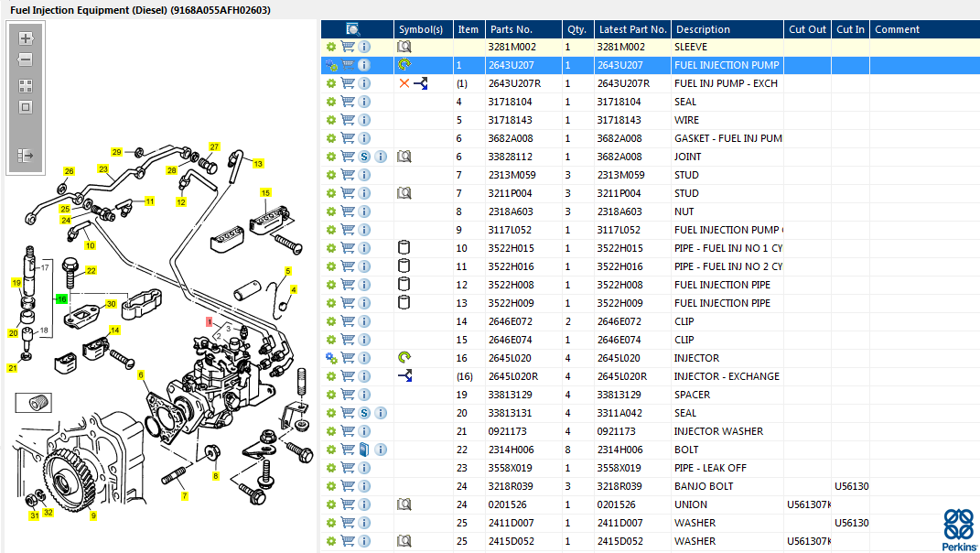Image resolution: width=980 pixels, height=553 pixels.
Task: Select callout 27 in the diagram
Action: click(x=214, y=147)
